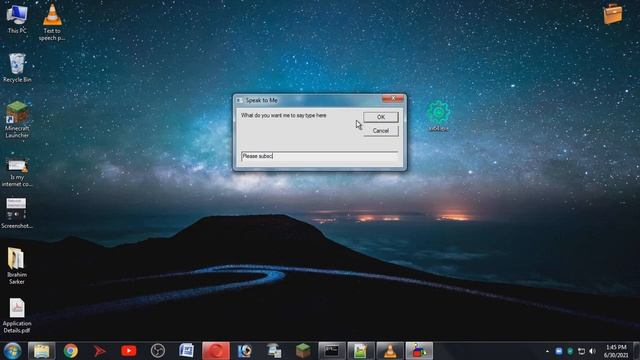Select the green gear desktop icon
This screenshot has width=640, height=360.
(438, 116)
